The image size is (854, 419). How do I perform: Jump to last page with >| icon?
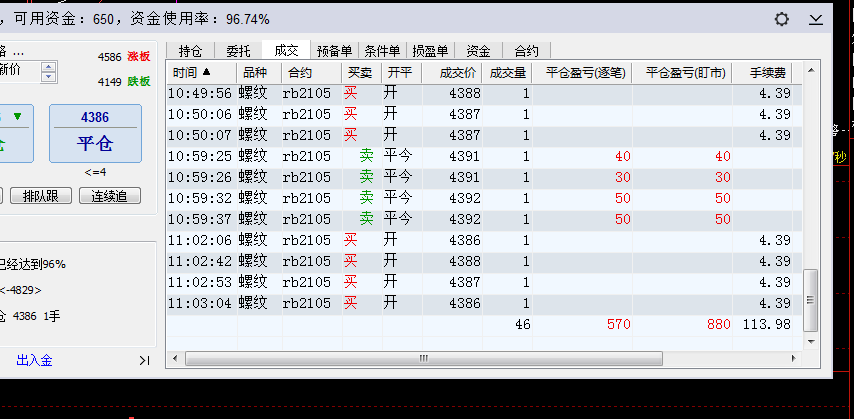point(144,360)
